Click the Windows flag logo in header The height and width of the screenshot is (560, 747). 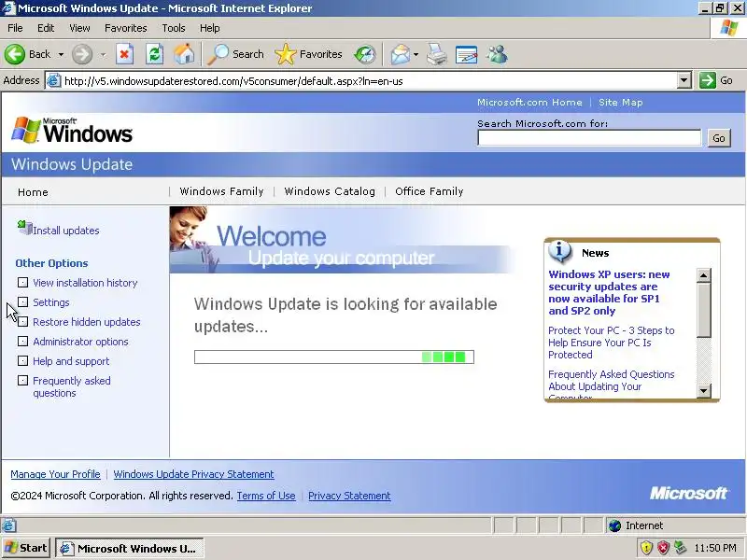(x=26, y=130)
